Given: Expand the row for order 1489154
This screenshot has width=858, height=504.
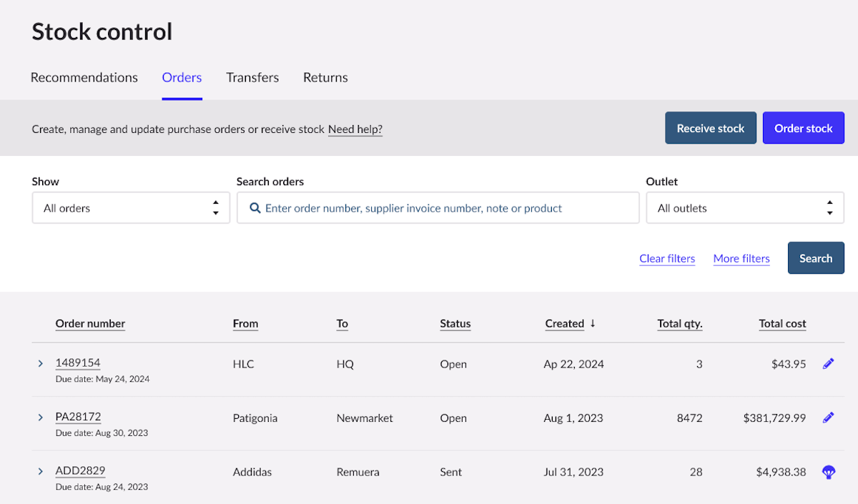Looking at the screenshot, I should [x=40, y=363].
